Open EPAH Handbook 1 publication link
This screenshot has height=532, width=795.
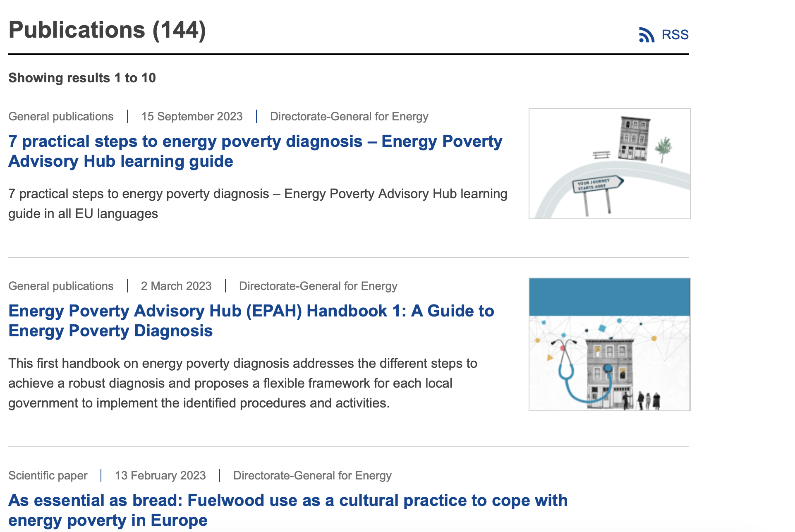click(x=251, y=321)
